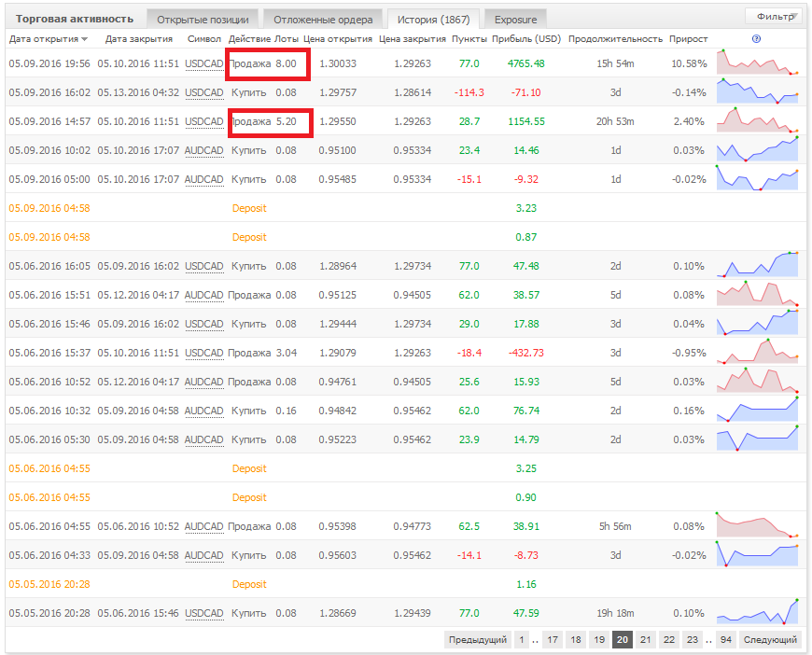The width and height of the screenshot is (812, 655).
Task: Click the help question-mark icon in header
Action: [756, 39]
